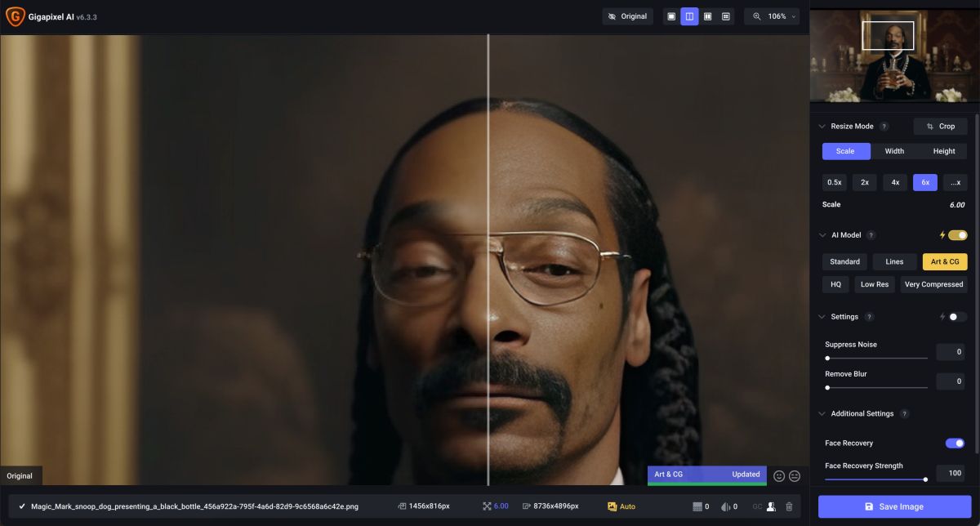This screenshot has width=980, height=526.
Task: Click the Suppress Noise slider track
Action: click(x=877, y=358)
